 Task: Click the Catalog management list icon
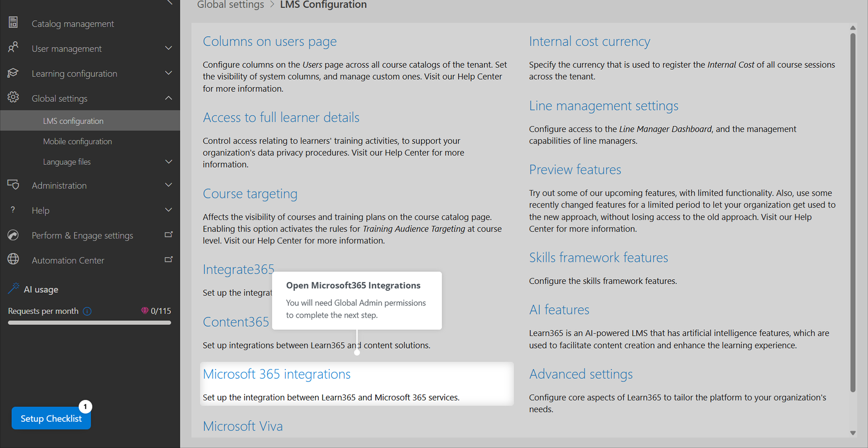click(13, 22)
